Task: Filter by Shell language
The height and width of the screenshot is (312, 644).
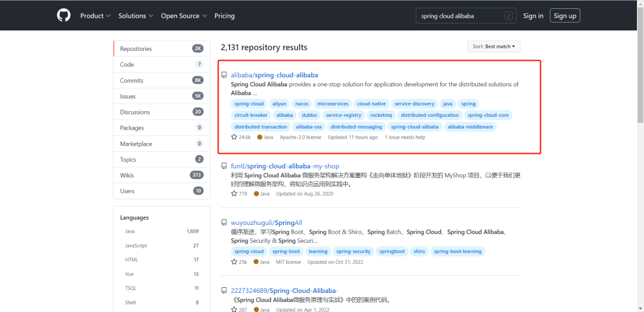Action: [x=162, y=302]
